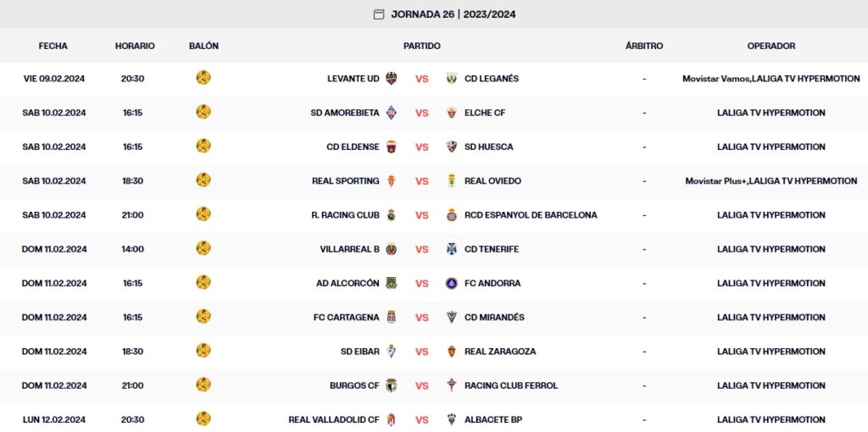
Task: Click the FC Andorra team crest
Action: 452,284
